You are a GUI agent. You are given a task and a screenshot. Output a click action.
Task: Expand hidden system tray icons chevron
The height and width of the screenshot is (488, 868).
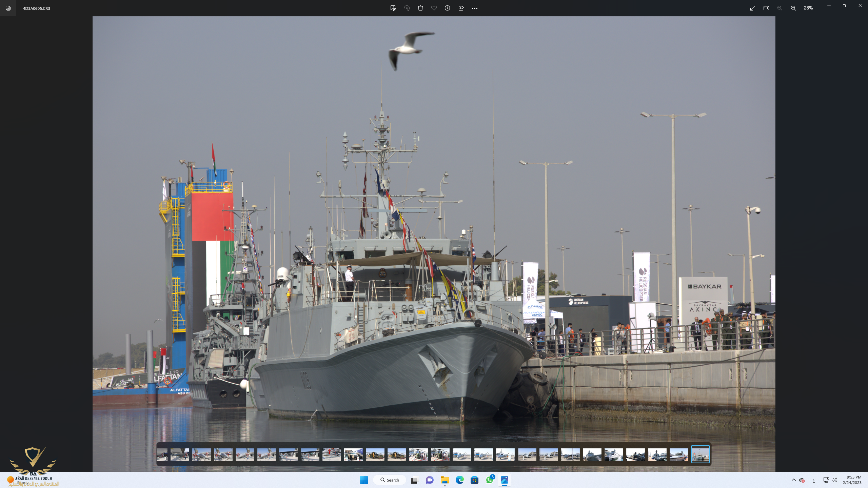(793, 480)
